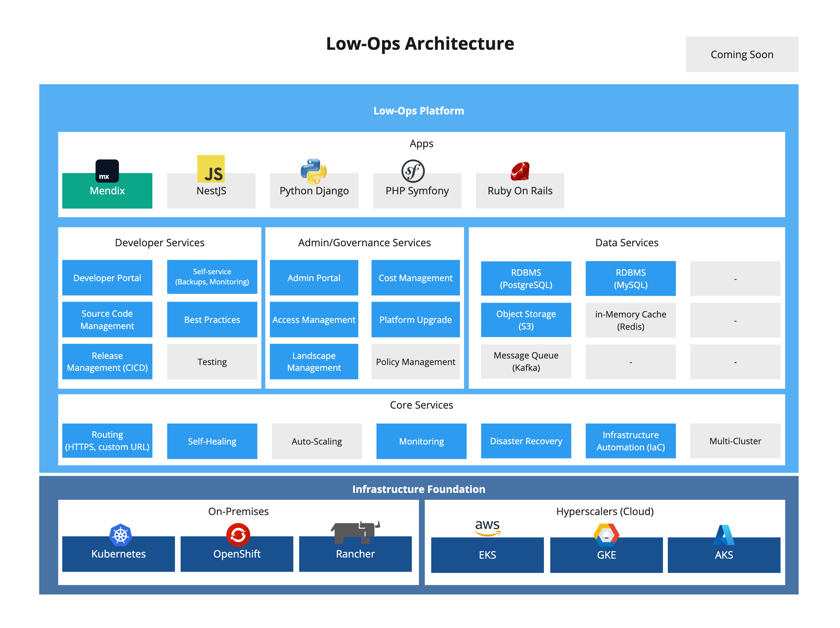Click the aws logo above EKS
Viewport: 840px width, 628px height.
tap(487, 527)
